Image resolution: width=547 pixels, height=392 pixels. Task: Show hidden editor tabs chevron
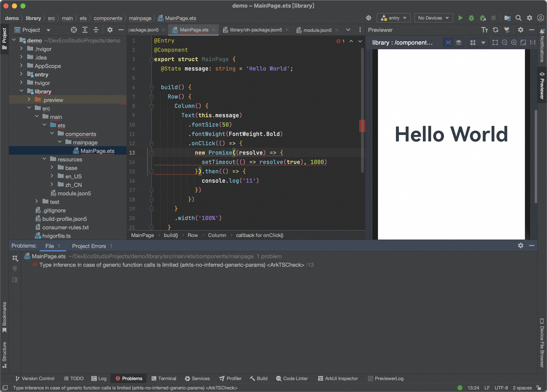point(348,30)
